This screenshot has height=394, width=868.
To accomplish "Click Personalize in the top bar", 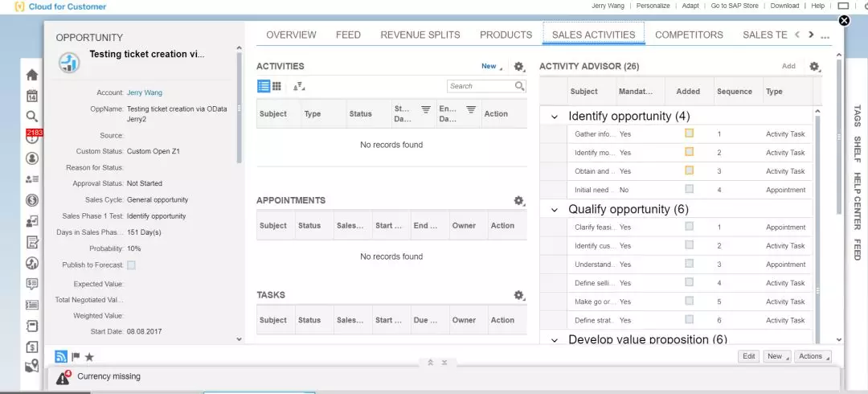I will [653, 6].
